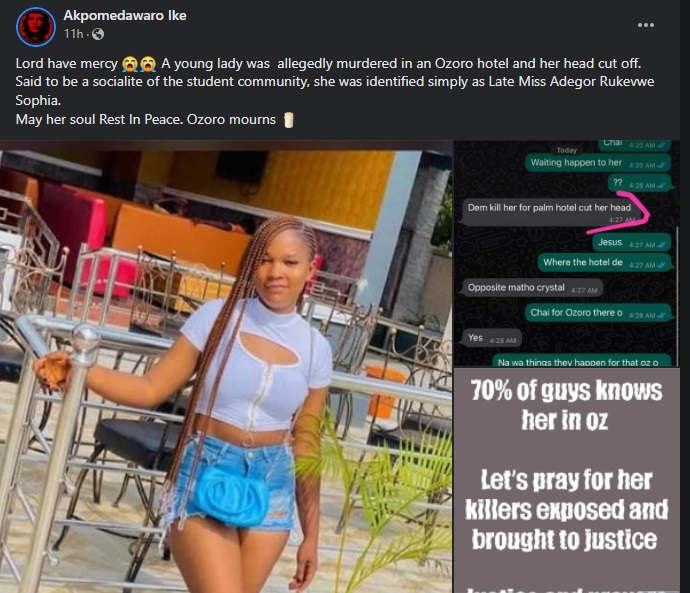Select the 'Chai for Ozoro there o' bubble
Image resolution: width=690 pixels, height=593 pixels.
click(598, 313)
